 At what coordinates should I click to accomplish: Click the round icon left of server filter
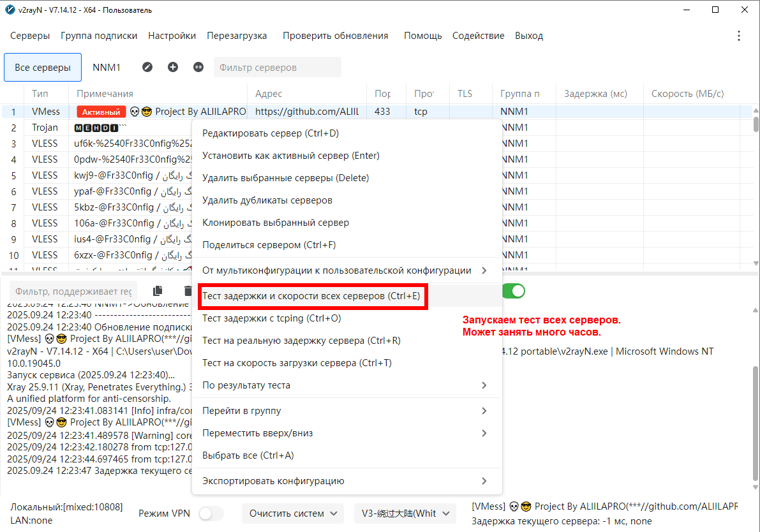point(198,67)
